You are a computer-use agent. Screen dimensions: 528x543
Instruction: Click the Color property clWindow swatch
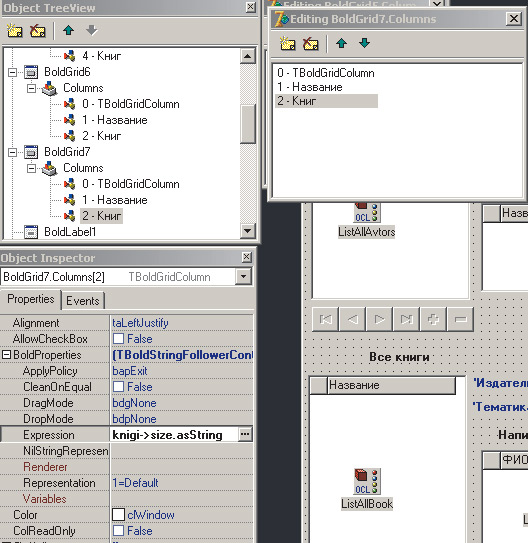coord(118,515)
